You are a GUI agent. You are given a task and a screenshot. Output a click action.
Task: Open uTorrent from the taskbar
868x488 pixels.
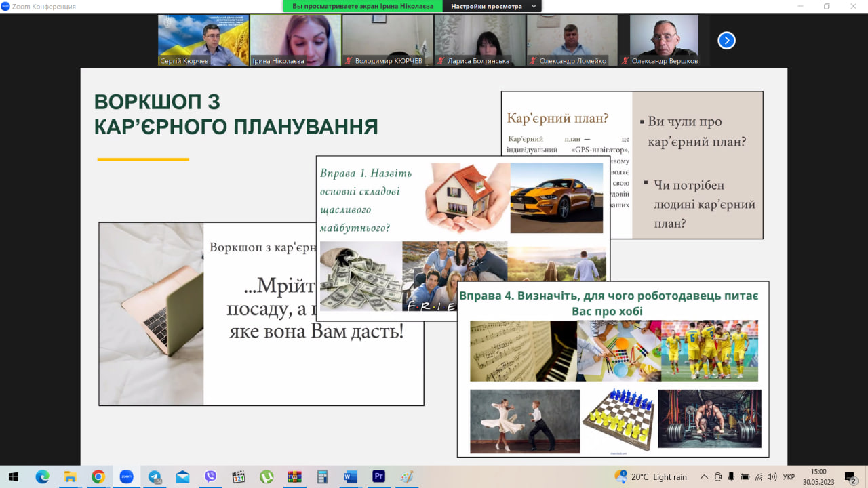267,476
